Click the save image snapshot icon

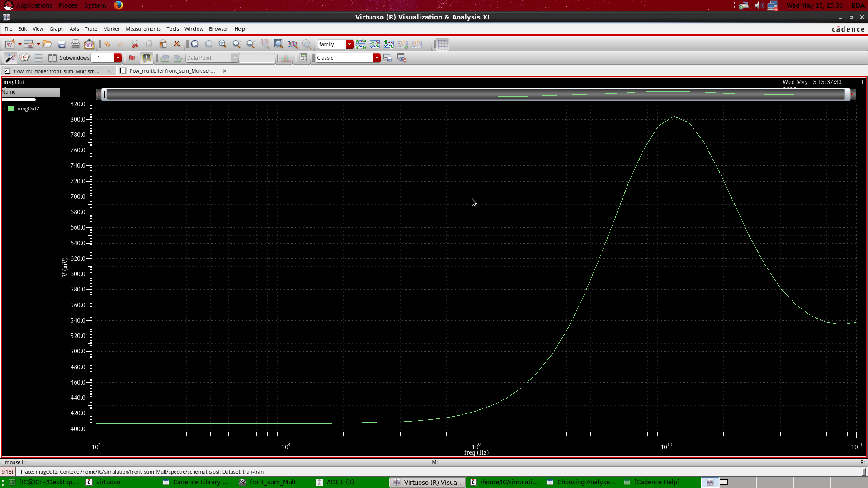[x=89, y=44]
